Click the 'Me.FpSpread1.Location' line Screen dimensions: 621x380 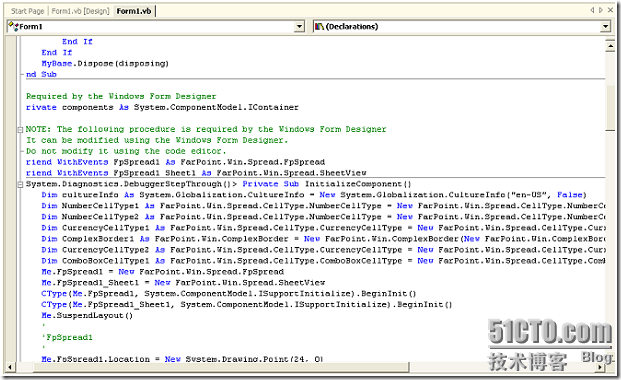coord(182,359)
